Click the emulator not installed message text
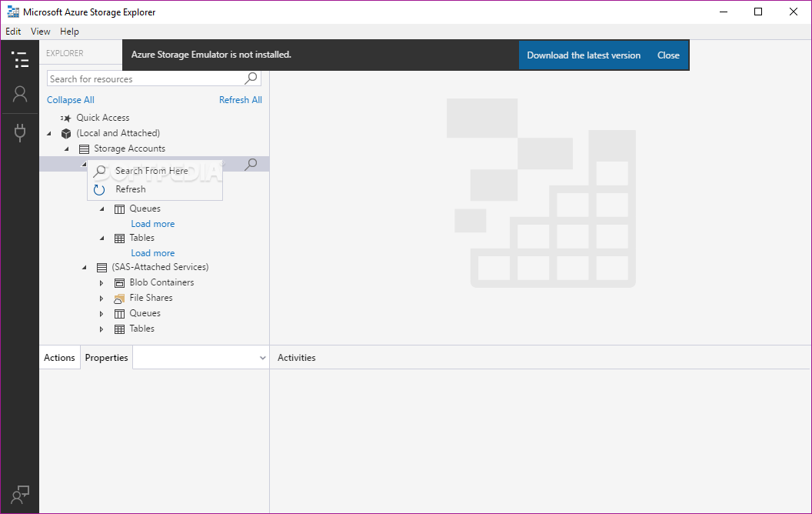 tap(211, 55)
